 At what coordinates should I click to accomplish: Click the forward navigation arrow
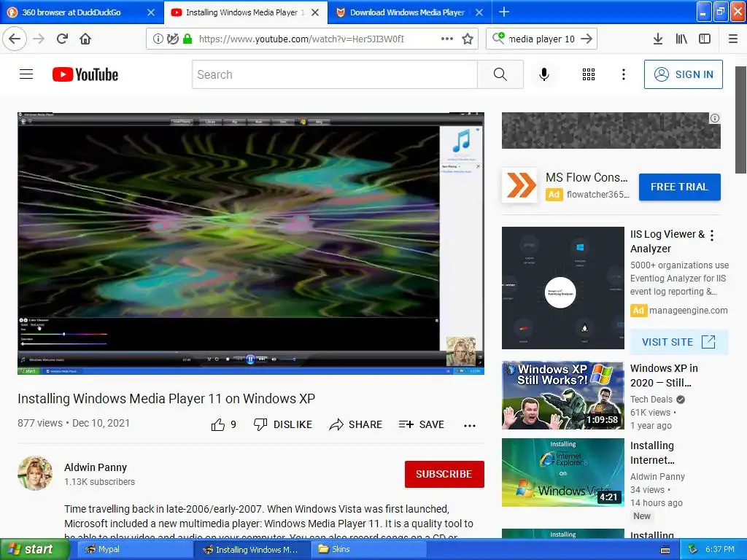(x=39, y=39)
